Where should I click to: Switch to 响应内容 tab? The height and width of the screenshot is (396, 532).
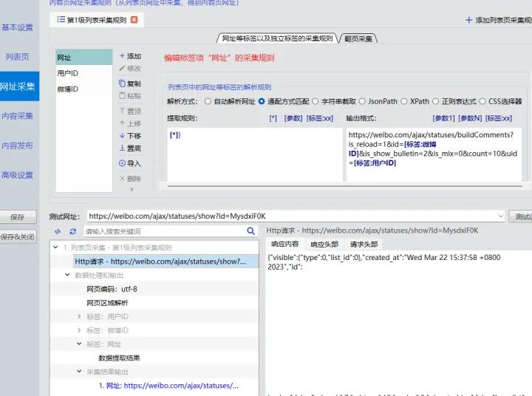pyautogui.click(x=285, y=244)
